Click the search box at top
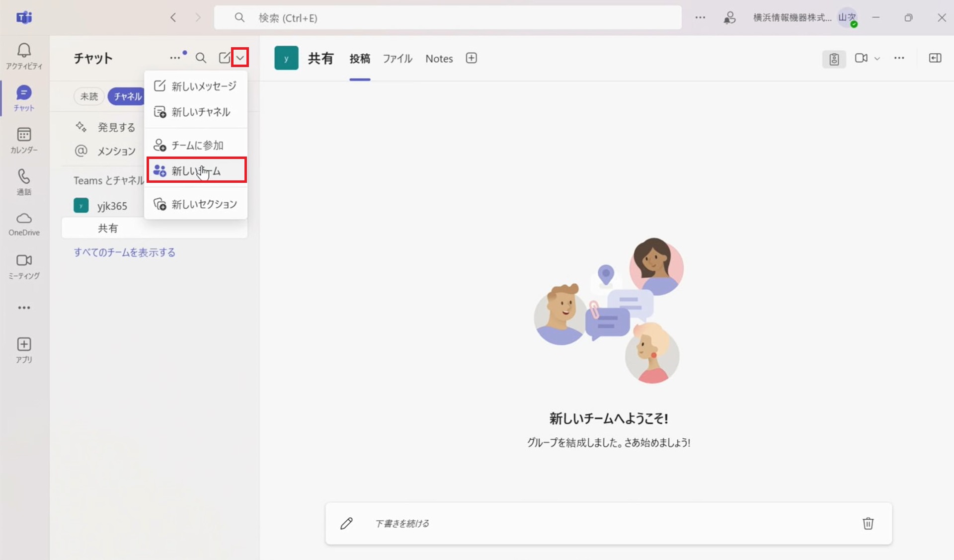 447,18
